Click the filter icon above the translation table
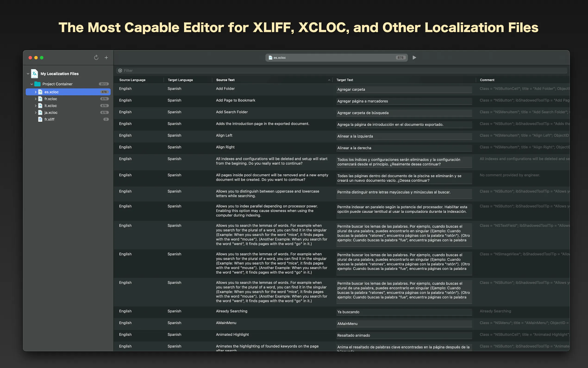 pyautogui.click(x=120, y=70)
